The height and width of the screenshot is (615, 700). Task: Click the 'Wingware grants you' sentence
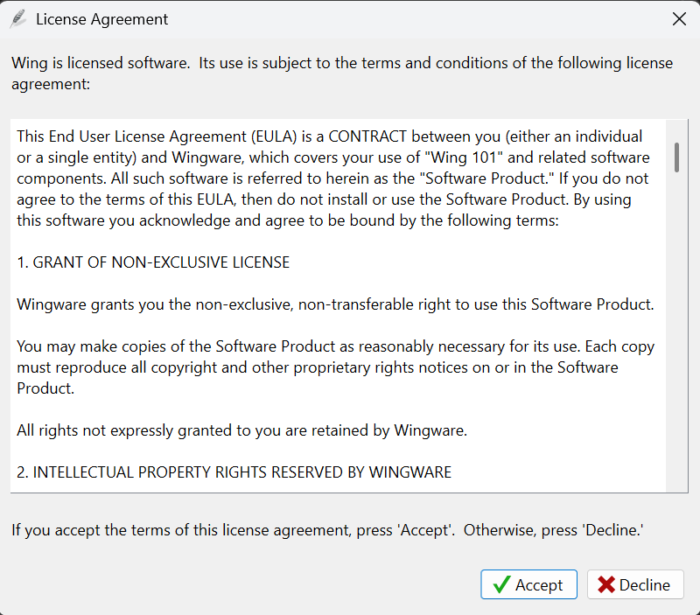(x=335, y=304)
